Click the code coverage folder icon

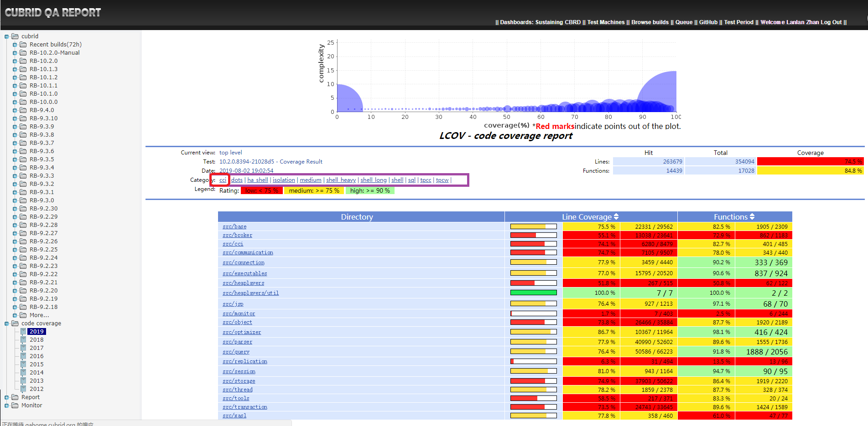(15, 323)
